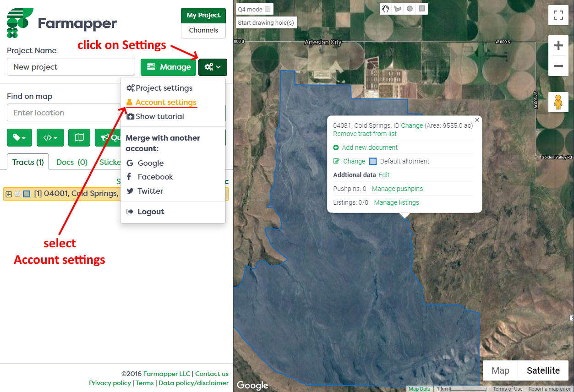Click the Default allotment color swatch
The image size is (574, 392).
click(x=373, y=161)
